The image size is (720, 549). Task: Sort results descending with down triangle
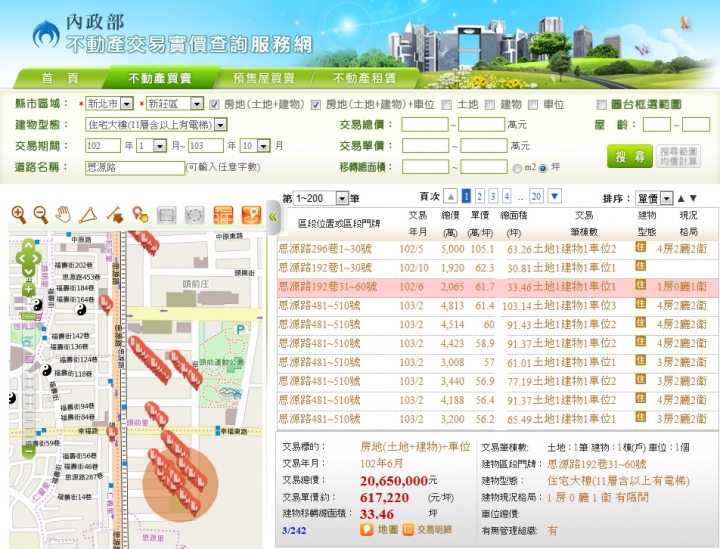(x=693, y=198)
